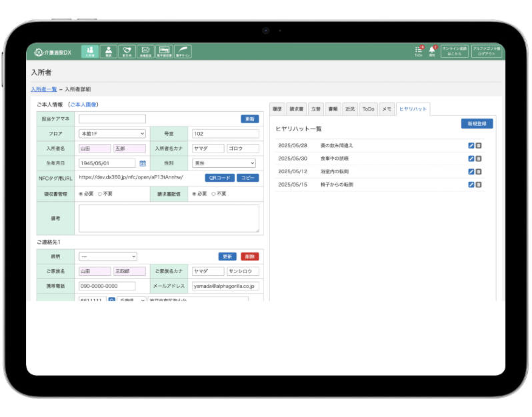Click the notification bell icon
The height and width of the screenshot is (417, 532).
(x=432, y=51)
